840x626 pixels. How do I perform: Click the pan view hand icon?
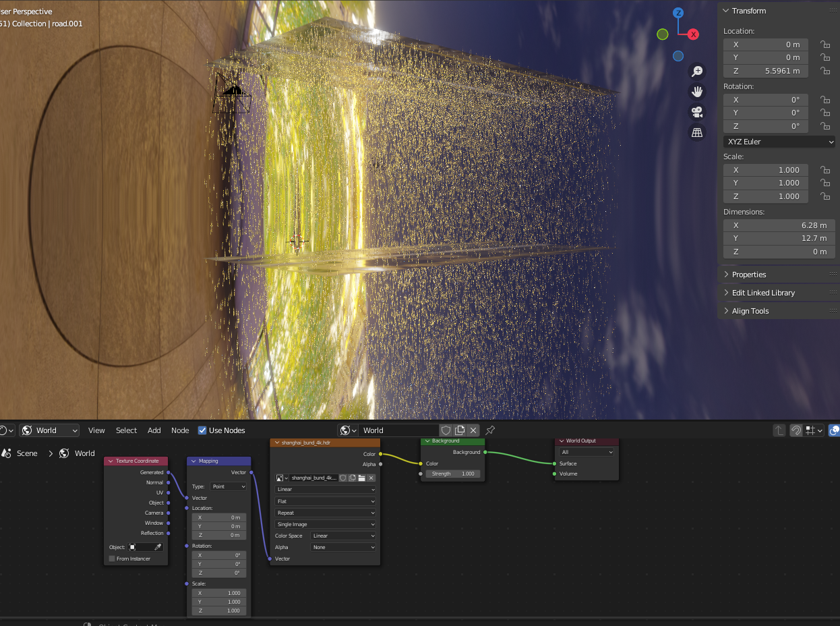[697, 91]
